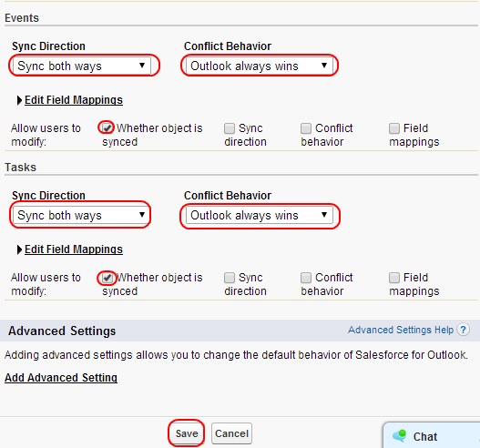The height and width of the screenshot is (448, 480).
Task: Click the Advanced Settings Help question mark icon
Action: coord(463,330)
